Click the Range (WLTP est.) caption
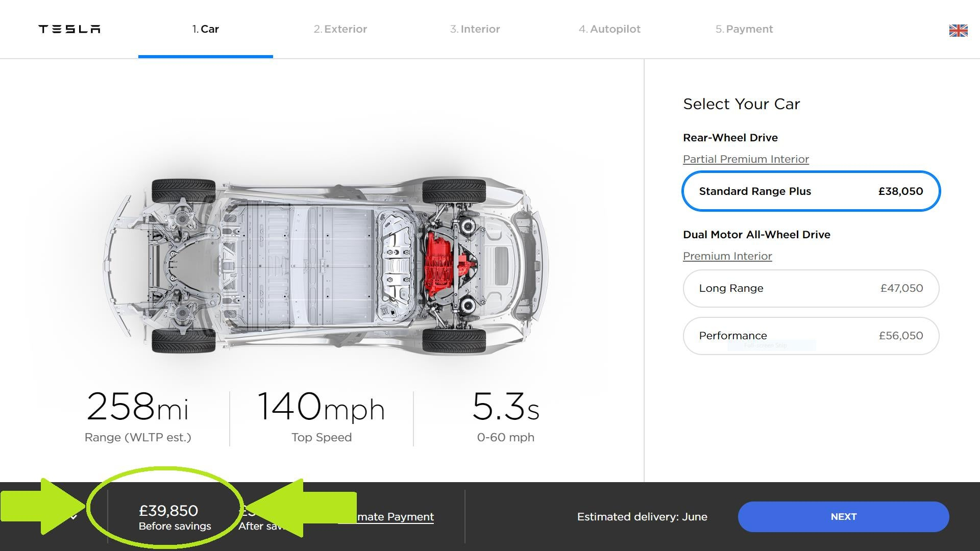 [138, 438]
